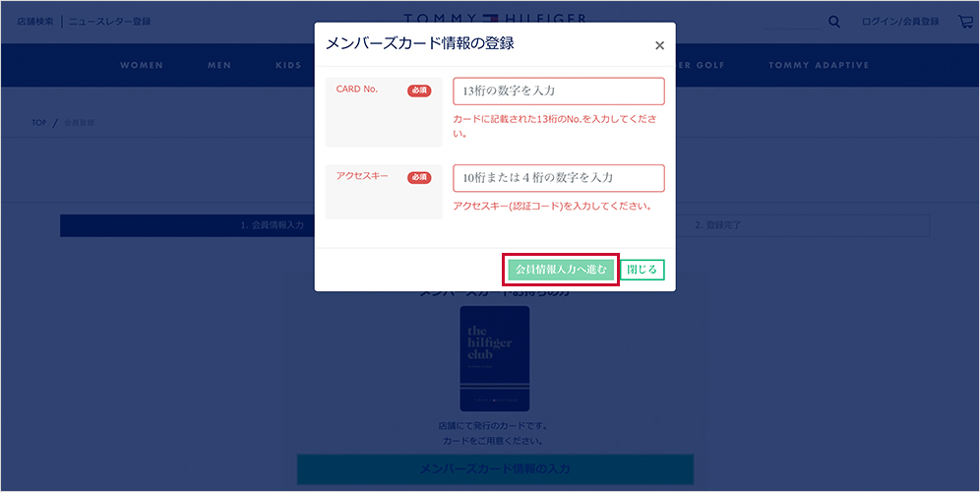Click the Tommy Hilfiger logo
Screen dimensions: 980x492
tap(496, 16)
